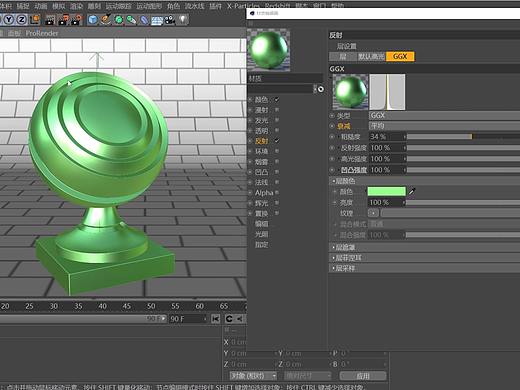Screen dimensions: 520x390
Task: Click the green array modeling icon
Action: coord(131,20)
